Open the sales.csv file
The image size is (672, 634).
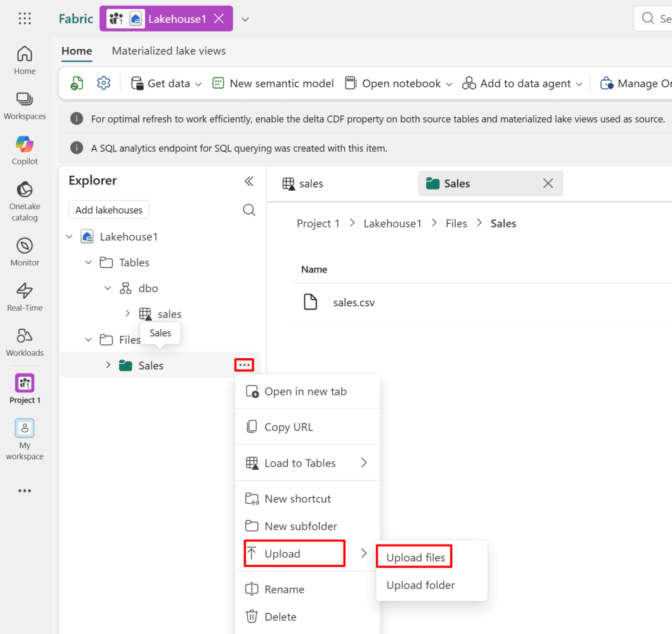click(354, 302)
